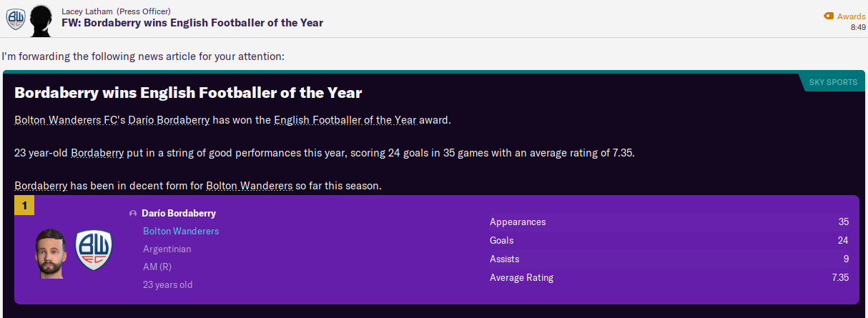Image resolution: width=868 pixels, height=318 pixels.
Task: Click the Average Rating stat row
Action: [669, 278]
